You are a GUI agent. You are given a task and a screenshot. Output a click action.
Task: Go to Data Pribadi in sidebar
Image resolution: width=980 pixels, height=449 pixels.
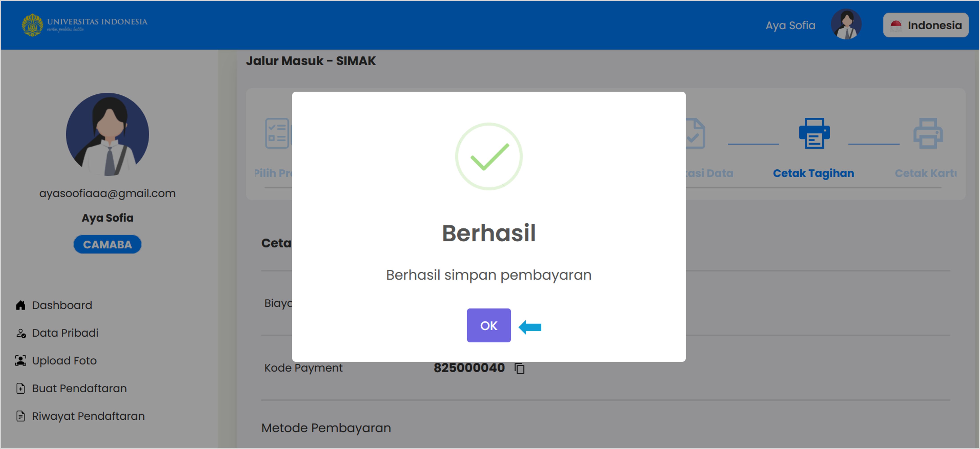point(65,333)
